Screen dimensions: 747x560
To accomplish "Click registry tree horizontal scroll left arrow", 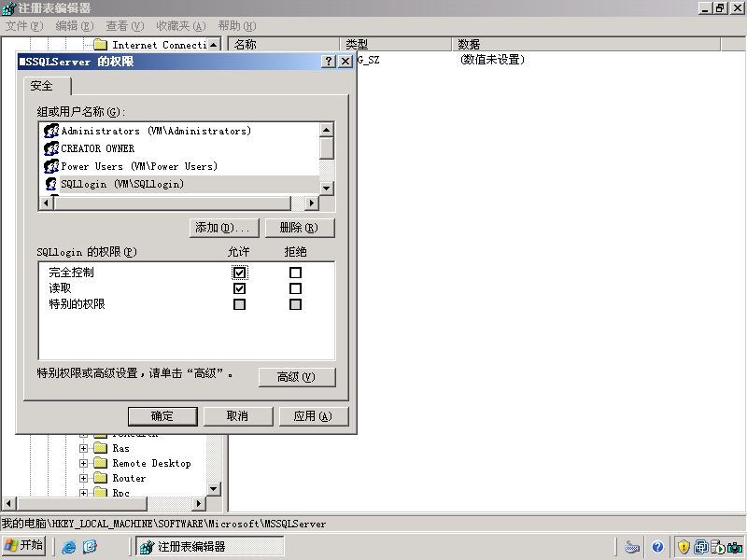I will [8, 503].
